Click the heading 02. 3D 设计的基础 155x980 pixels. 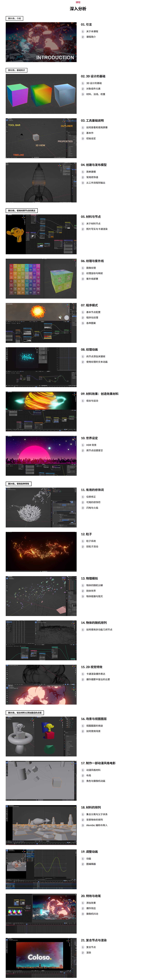point(93,76)
